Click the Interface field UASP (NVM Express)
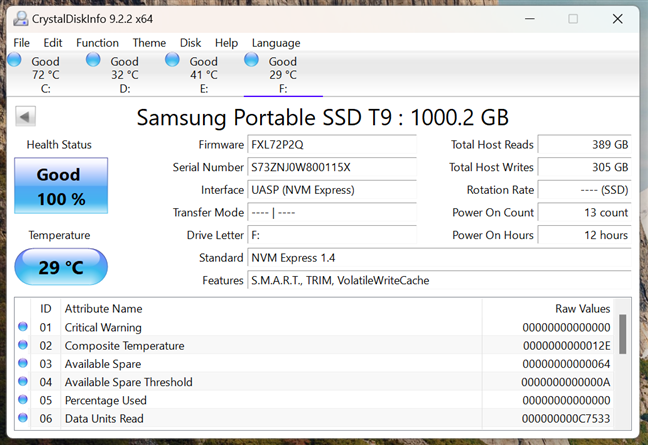Image resolution: width=648 pixels, height=445 pixels. coord(332,190)
